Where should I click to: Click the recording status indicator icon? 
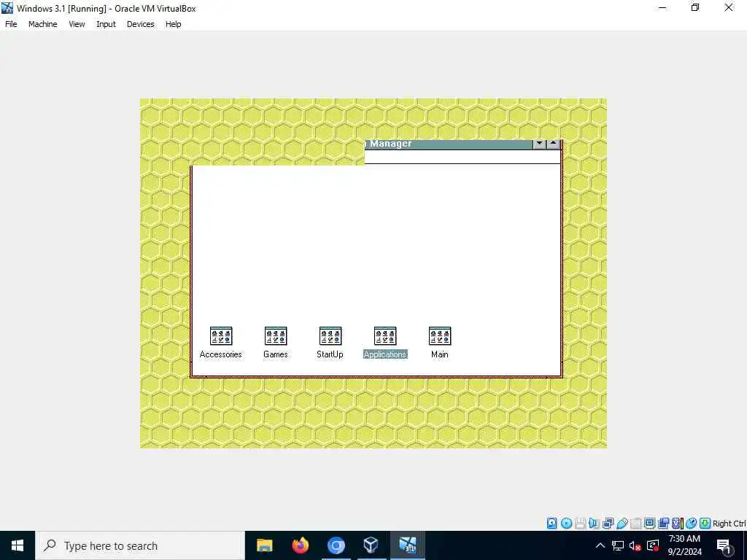[x=663, y=524]
